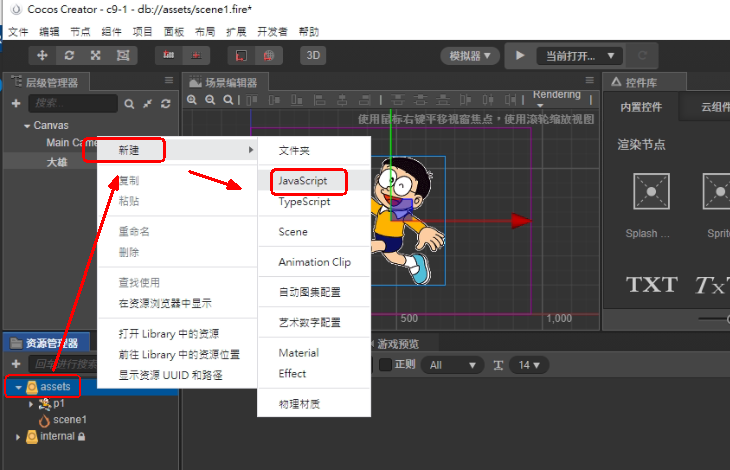Add a node with the hierarchy plus button

(x=16, y=103)
